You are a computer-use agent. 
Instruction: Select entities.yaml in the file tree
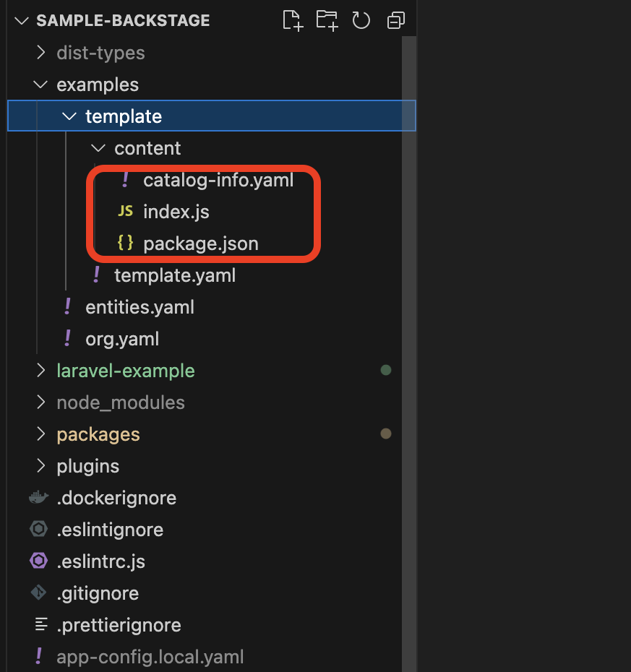139,307
